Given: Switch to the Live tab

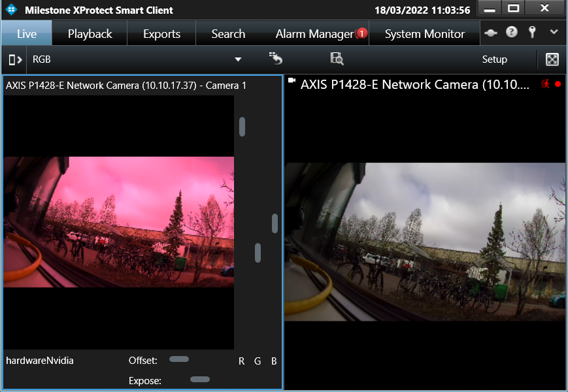Looking at the screenshot, I should [27, 33].
